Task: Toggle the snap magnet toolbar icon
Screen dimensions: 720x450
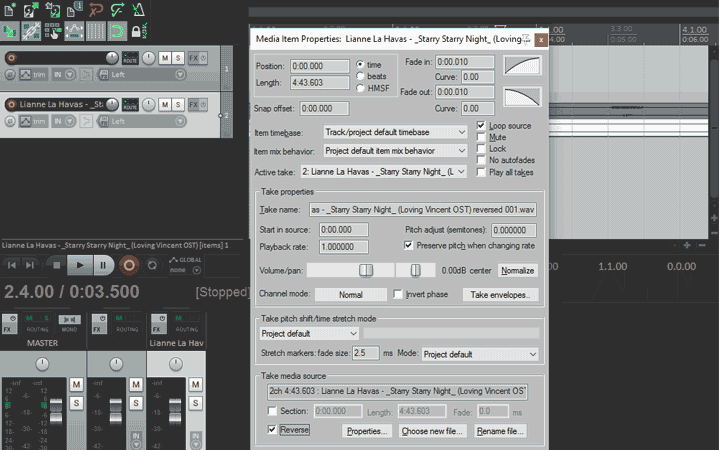Action: (116, 32)
